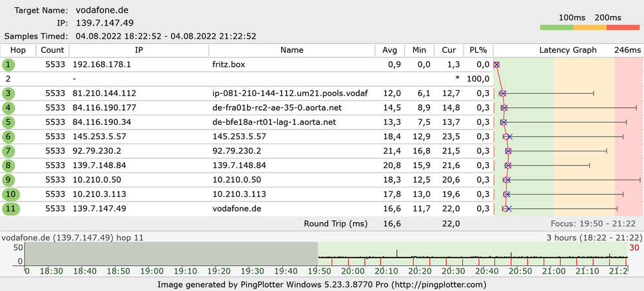644x291 pixels.
Task: Sort by the Min column header
Action: pos(419,50)
